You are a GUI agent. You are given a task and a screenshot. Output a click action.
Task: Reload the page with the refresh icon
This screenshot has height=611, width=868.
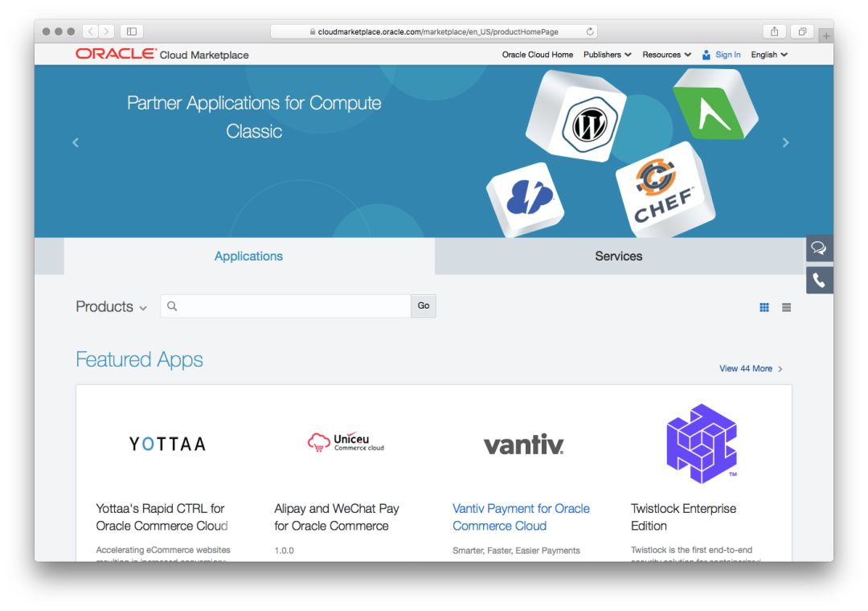click(x=590, y=31)
